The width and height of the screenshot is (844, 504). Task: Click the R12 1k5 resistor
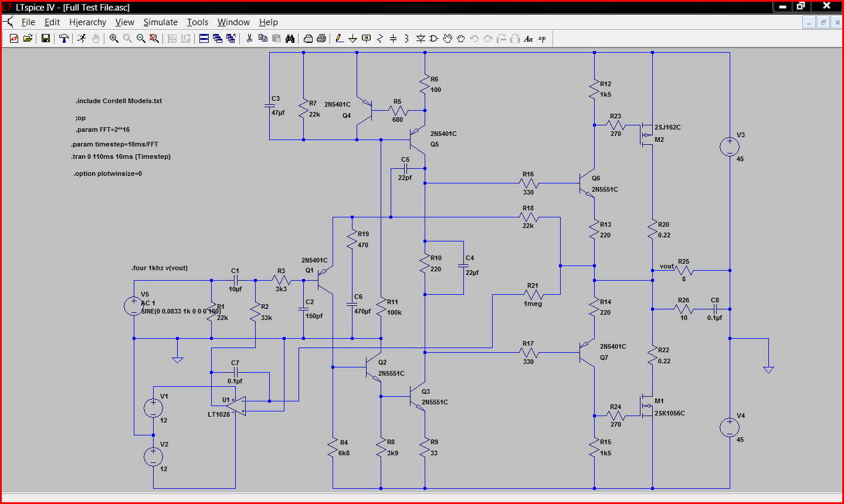pos(595,89)
